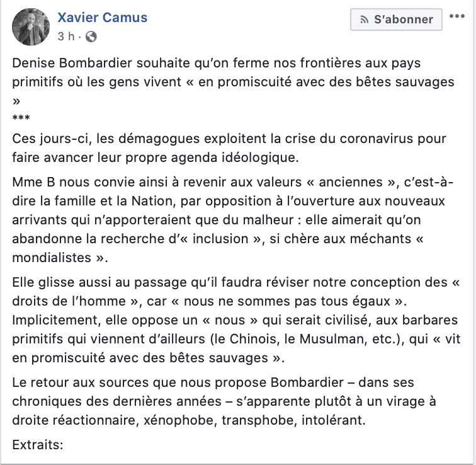Image resolution: width=476 pixels, height=465 pixels.
Task: Click the word Chinois in the post
Action: tap(255, 339)
